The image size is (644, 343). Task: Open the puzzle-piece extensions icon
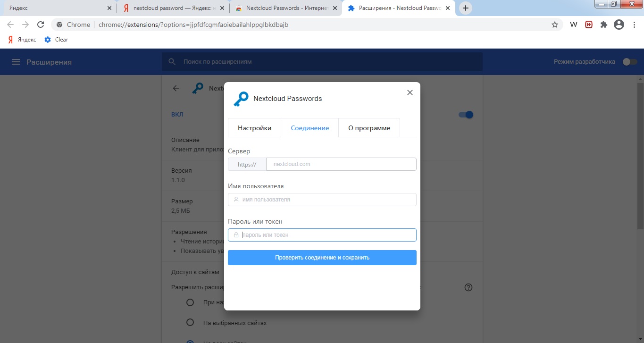(x=603, y=24)
